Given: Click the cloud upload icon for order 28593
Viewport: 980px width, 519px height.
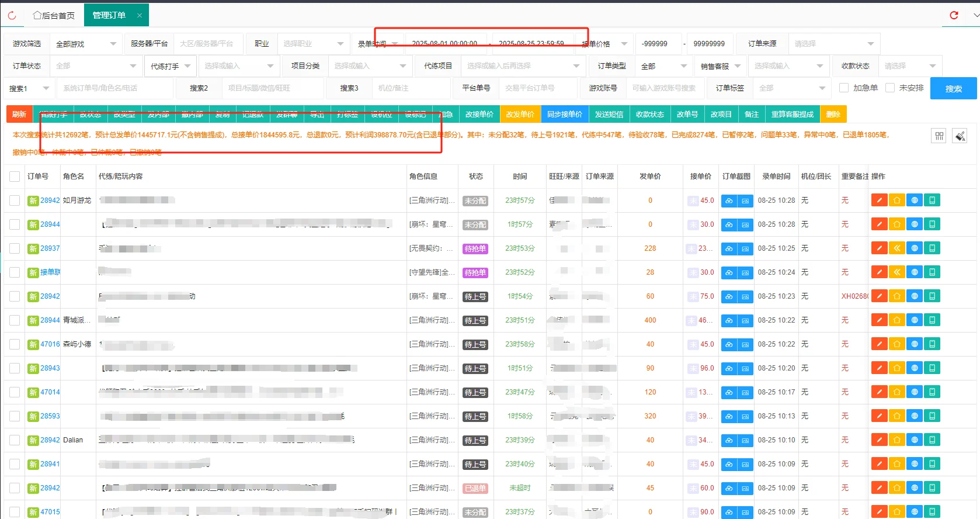Looking at the screenshot, I should [x=729, y=417].
